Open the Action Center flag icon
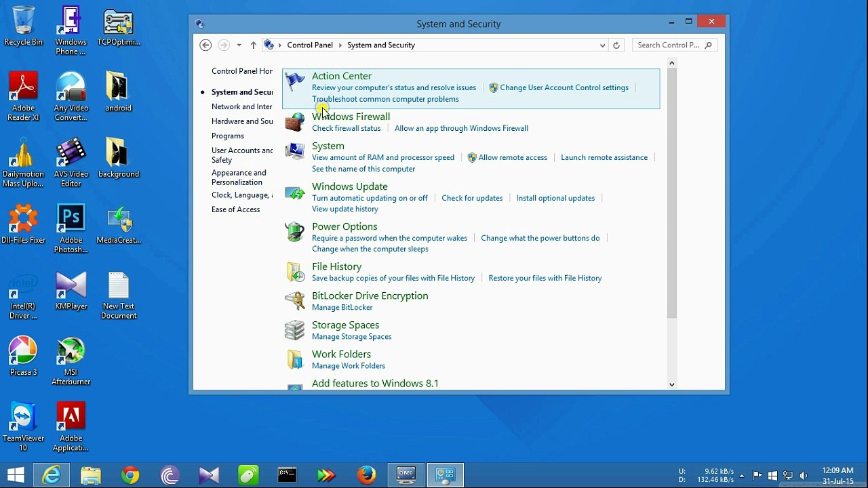This screenshot has height=488, width=868. click(x=294, y=82)
